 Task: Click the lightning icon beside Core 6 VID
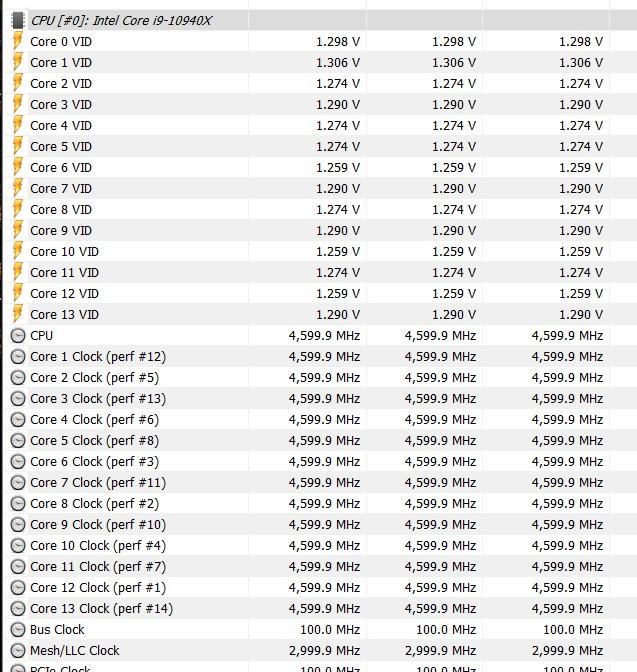tap(18, 167)
